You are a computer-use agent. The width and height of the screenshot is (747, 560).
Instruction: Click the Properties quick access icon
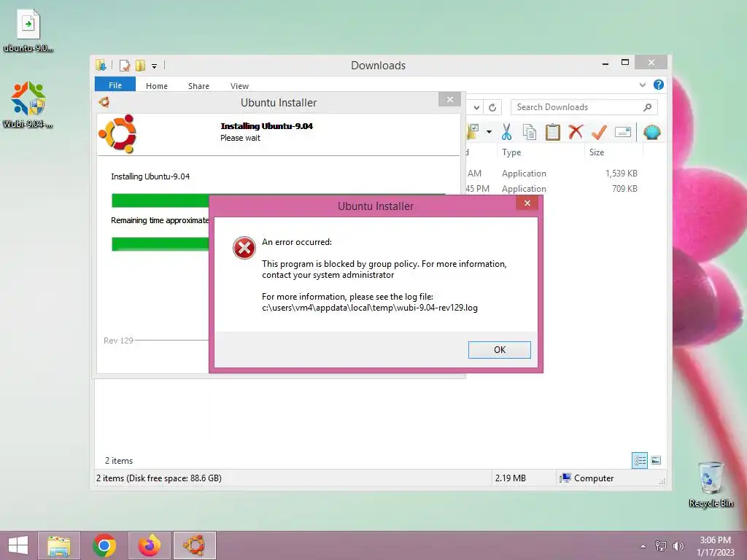pos(124,65)
